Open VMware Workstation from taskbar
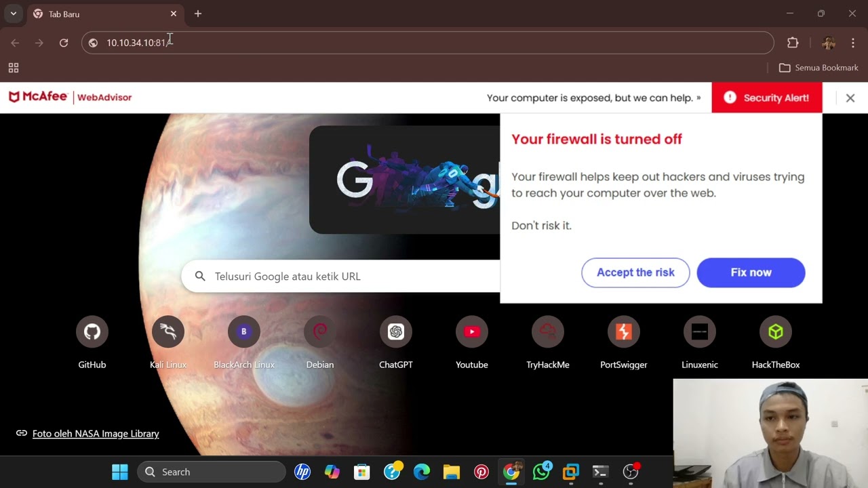 [x=571, y=472]
